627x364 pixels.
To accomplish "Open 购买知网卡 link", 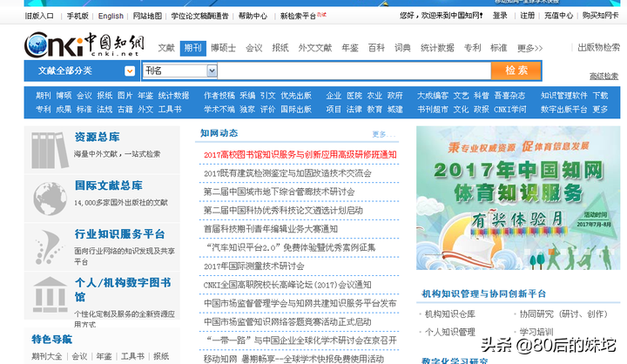I will [x=601, y=16].
